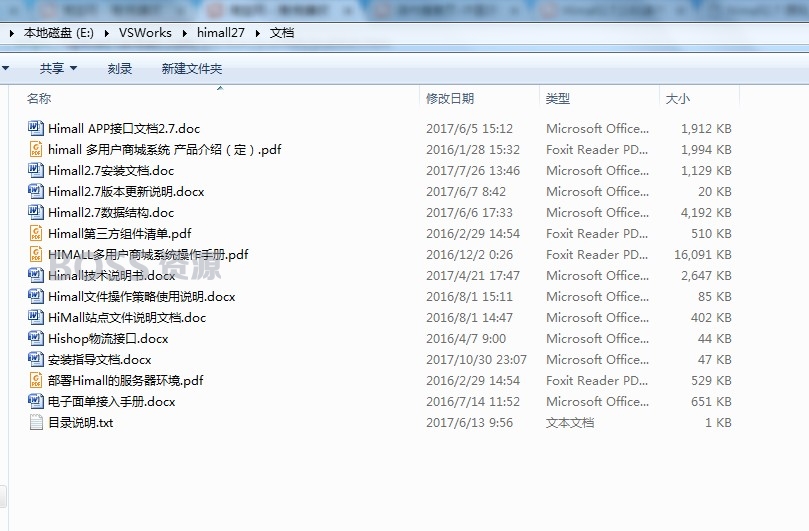Click date 2017/6/5 15:12

[470, 128]
